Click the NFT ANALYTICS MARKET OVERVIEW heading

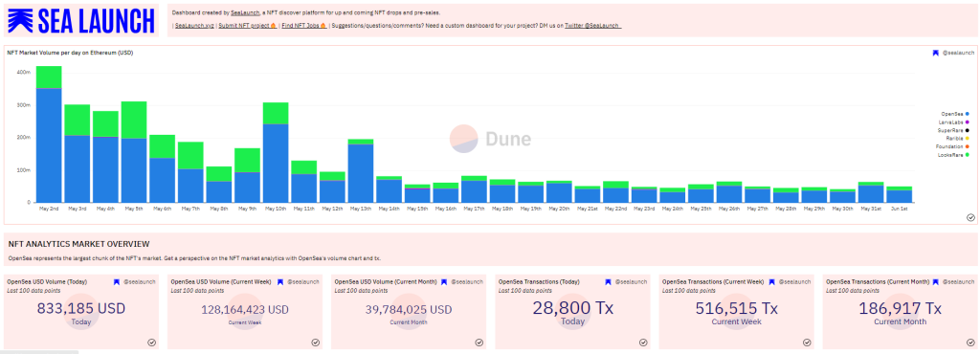[78, 243]
